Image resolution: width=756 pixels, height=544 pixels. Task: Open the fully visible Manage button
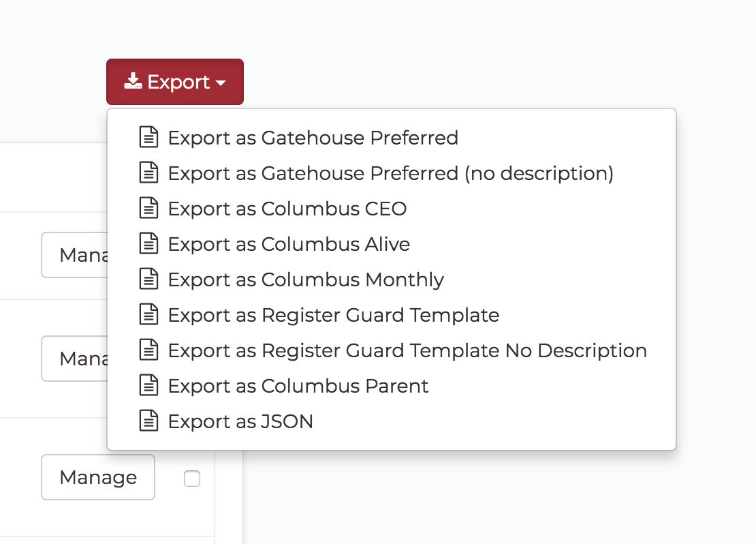pyautogui.click(x=98, y=477)
